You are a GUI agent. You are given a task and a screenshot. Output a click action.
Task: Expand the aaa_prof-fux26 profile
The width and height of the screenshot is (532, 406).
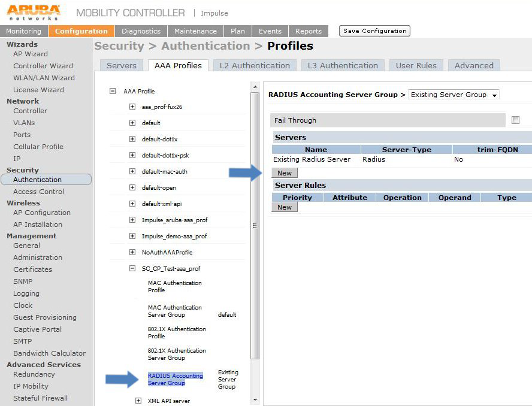pos(132,107)
